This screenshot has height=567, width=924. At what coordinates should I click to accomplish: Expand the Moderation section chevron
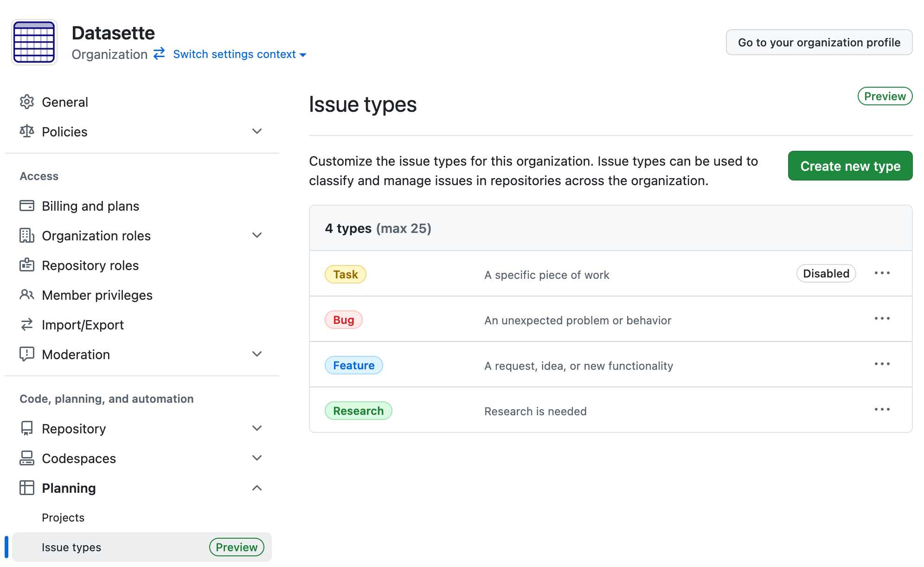click(257, 354)
